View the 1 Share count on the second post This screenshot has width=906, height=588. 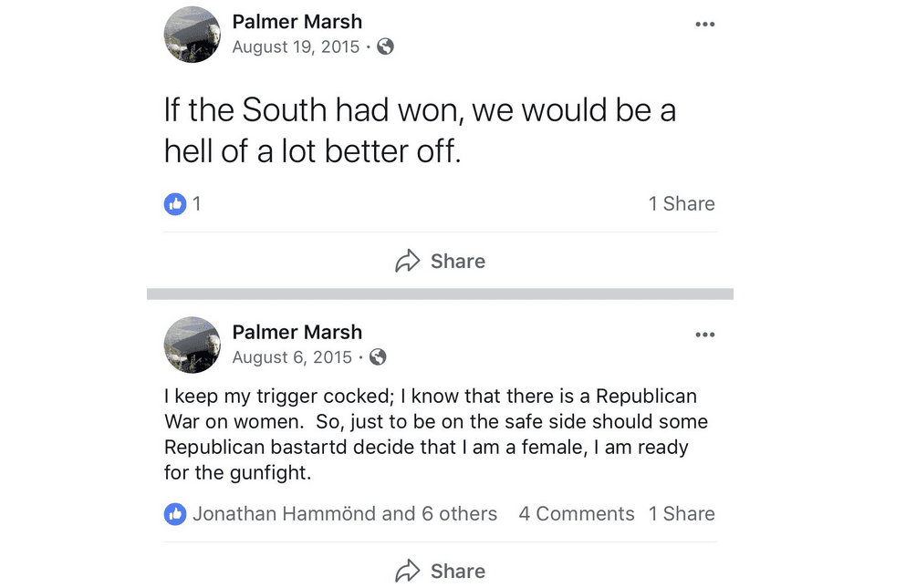682,514
